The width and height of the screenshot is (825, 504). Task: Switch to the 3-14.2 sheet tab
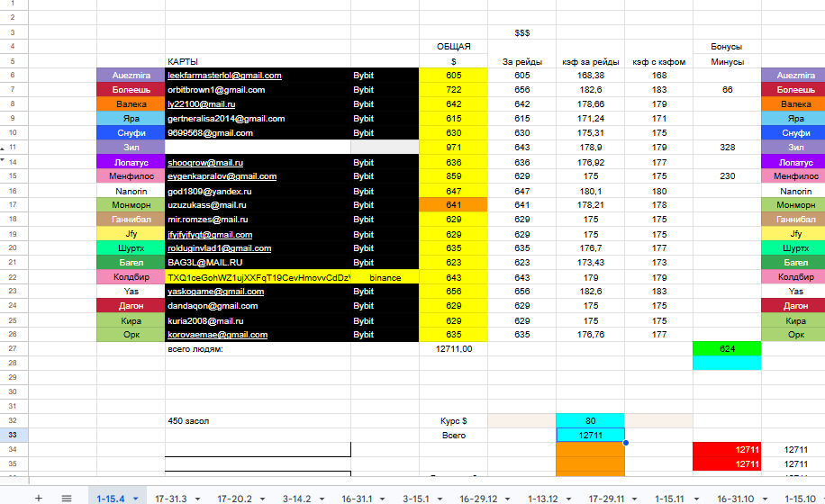[x=296, y=499]
